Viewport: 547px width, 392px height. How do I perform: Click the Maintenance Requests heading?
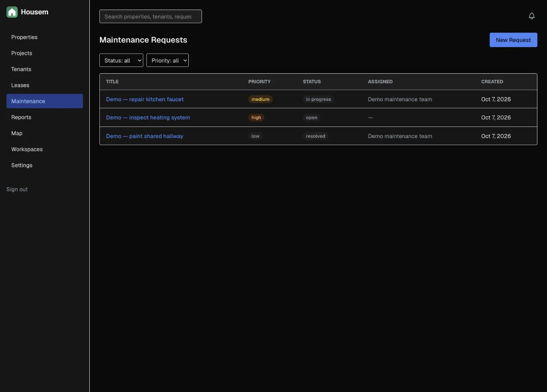[x=143, y=40]
